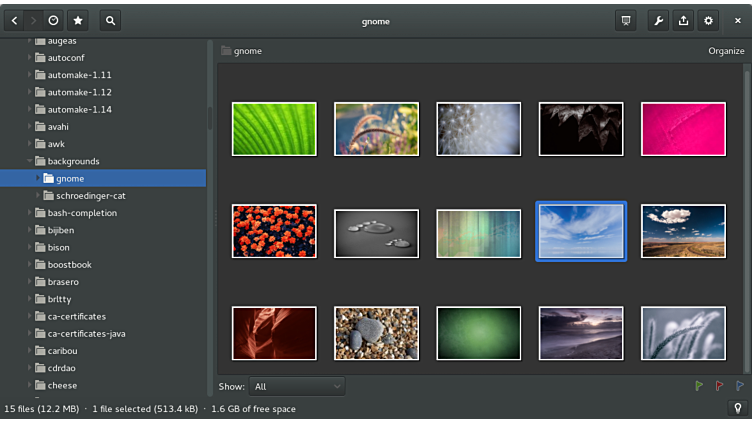Click the Organize button
The height and width of the screenshot is (423, 752).
[x=726, y=51]
